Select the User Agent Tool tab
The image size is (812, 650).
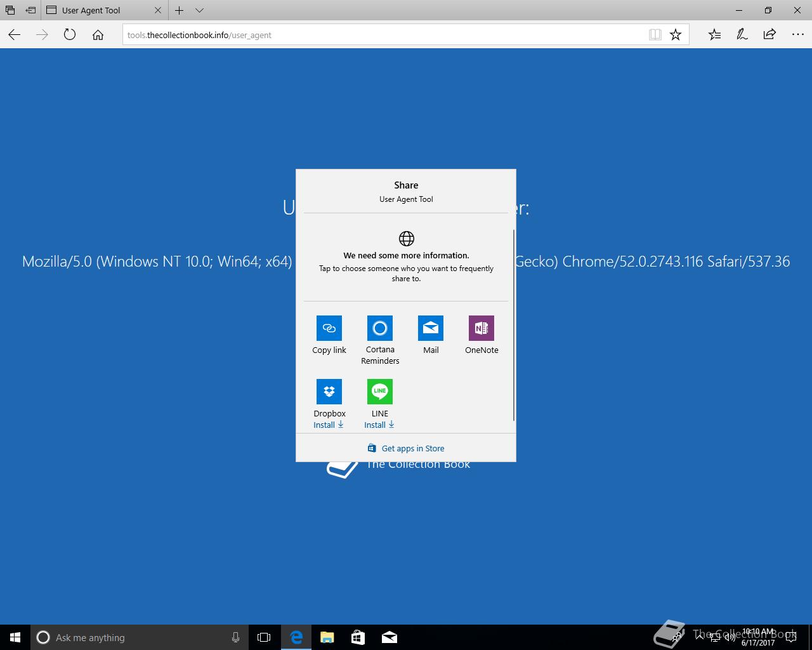105,10
